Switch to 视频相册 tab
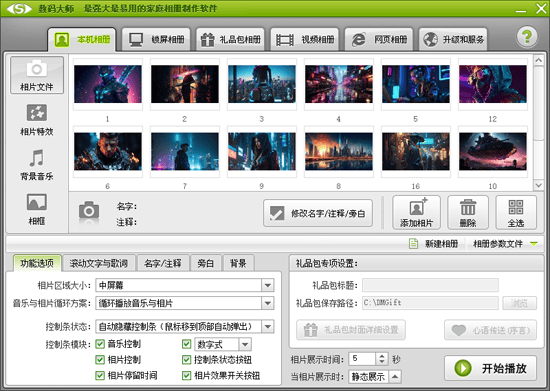Screen dimensions: 550x391 [x=304, y=39]
